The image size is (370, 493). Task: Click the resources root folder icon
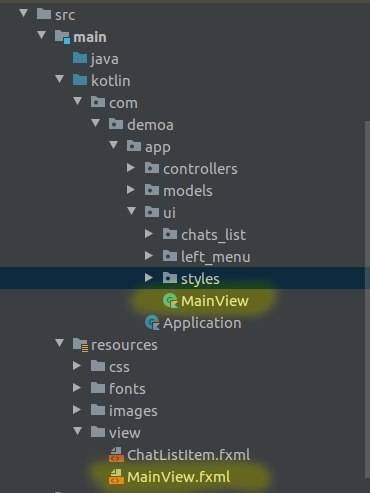[x=80, y=344]
